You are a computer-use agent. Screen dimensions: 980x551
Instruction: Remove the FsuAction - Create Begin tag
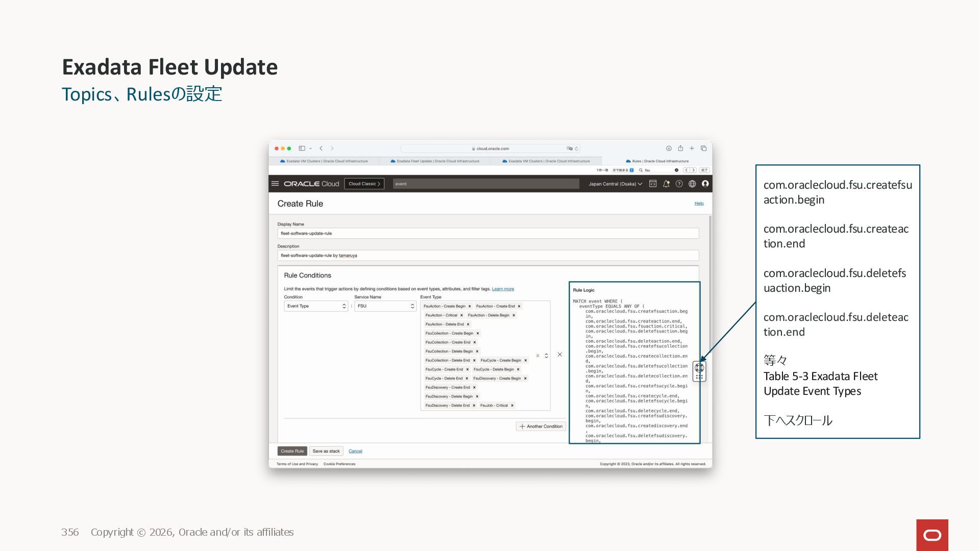470,306
